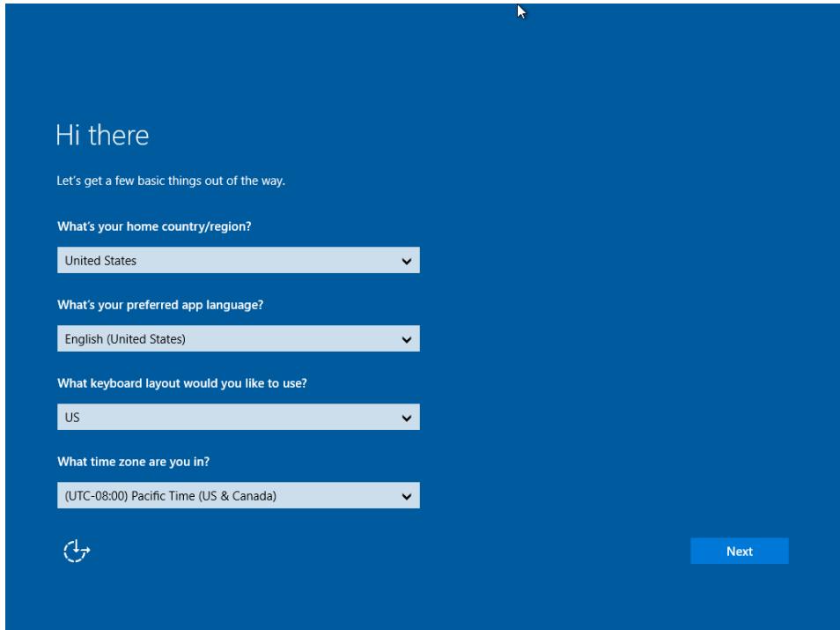Open the time zone dropdown showing Pacific Time
The width and height of the screenshot is (840, 630).
pos(239,495)
